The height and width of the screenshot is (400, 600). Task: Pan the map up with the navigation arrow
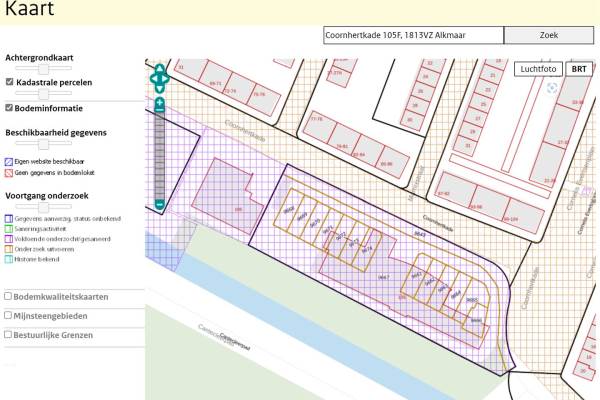(x=159, y=68)
